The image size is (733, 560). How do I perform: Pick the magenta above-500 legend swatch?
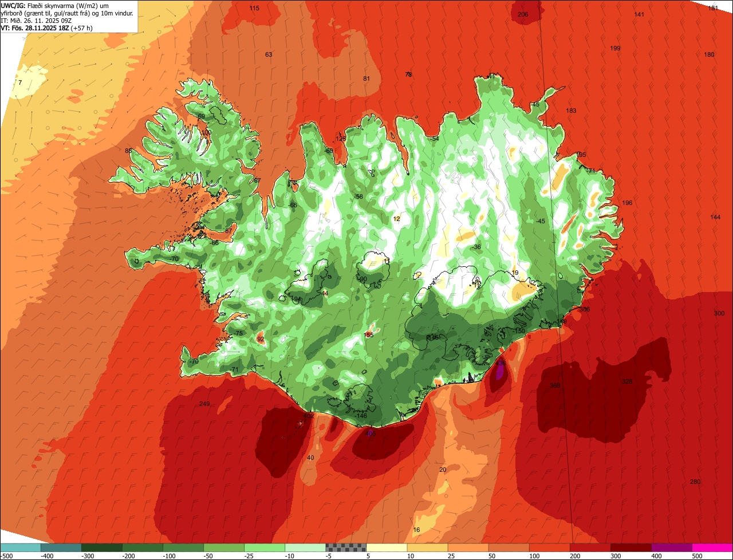(x=712, y=547)
